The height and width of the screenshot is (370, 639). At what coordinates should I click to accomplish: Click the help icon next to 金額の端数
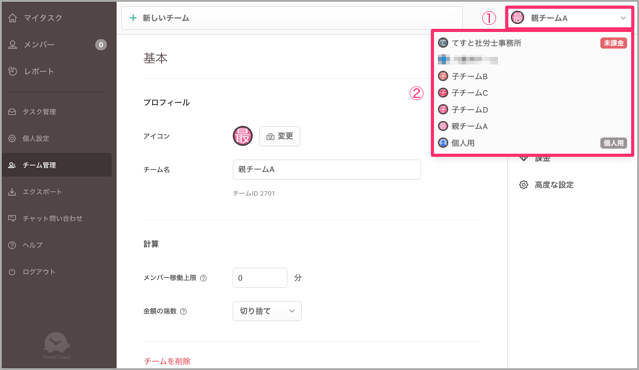[x=183, y=311]
